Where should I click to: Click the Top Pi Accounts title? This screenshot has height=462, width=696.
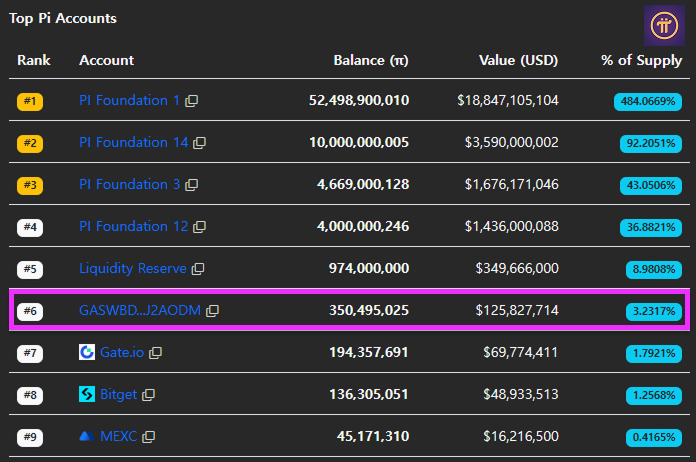(x=63, y=18)
